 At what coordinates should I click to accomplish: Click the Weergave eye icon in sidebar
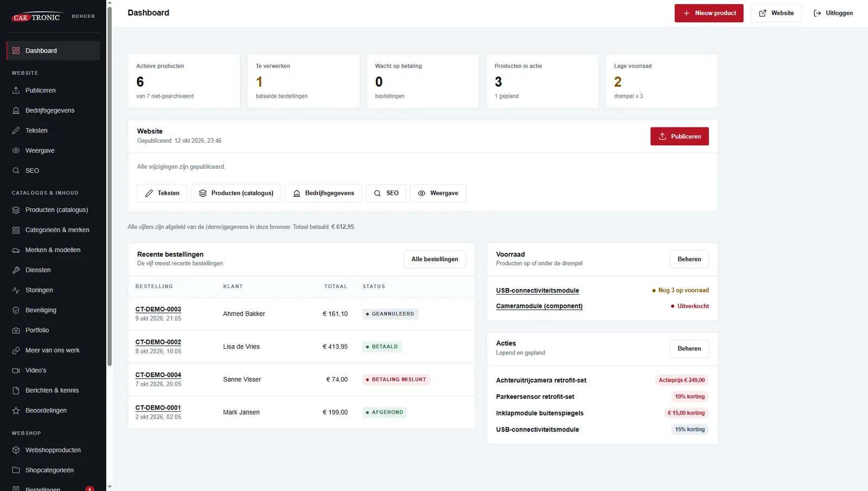click(16, 150)
